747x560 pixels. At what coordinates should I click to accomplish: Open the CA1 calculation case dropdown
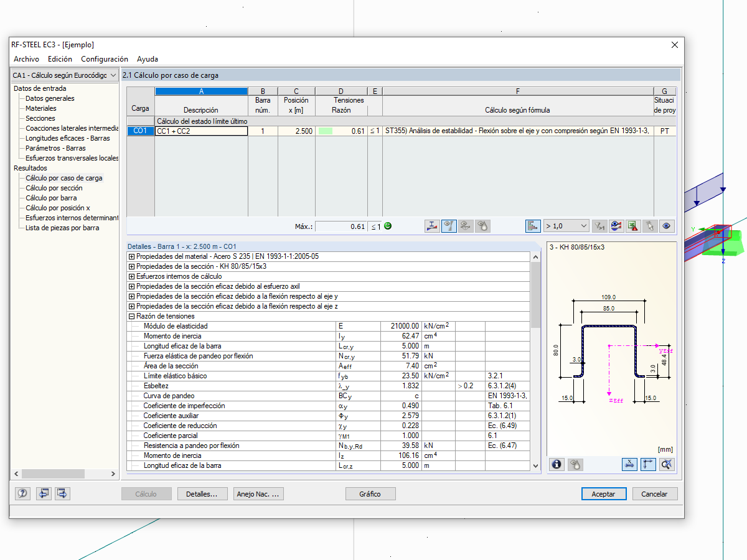(65, 75)
